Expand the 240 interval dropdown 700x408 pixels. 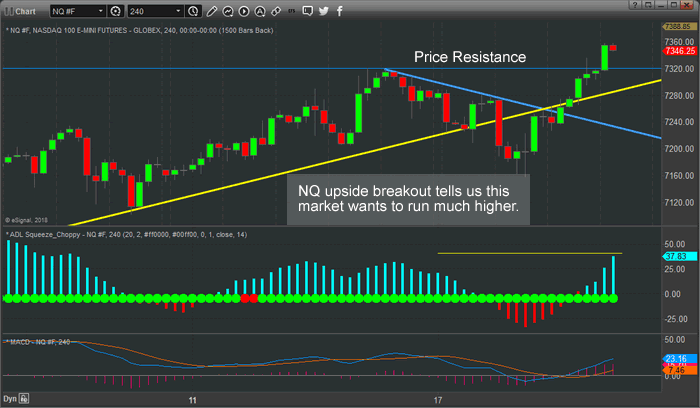pos(155,11)
